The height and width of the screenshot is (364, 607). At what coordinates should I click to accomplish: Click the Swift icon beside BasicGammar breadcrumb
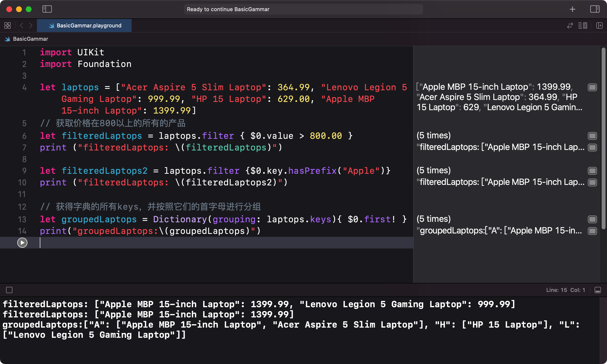(7, 39)
